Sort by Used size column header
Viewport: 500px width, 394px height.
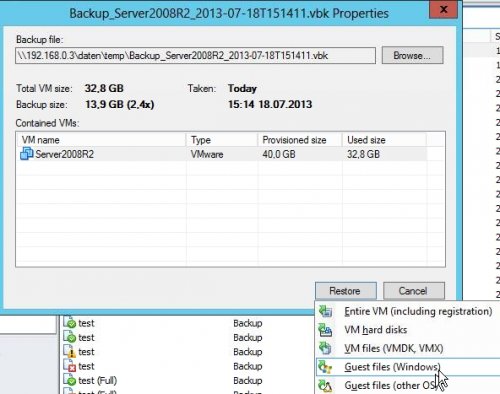[x=384, y=140]
